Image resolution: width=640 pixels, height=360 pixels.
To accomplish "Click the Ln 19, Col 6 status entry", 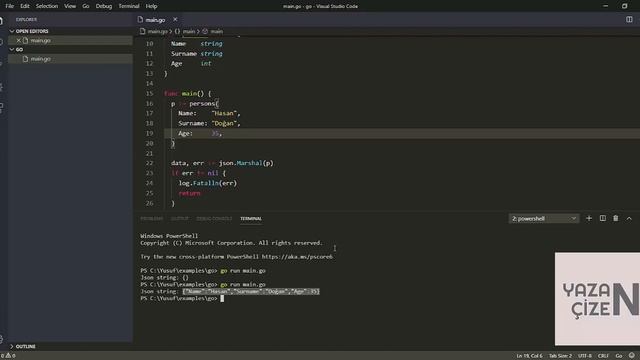I will coord(529,356).
